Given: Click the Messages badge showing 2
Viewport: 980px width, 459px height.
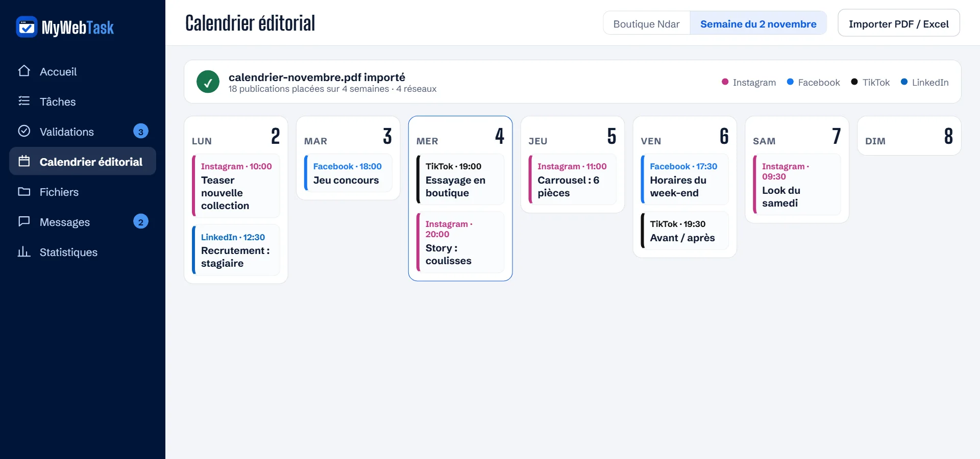Looking at the screenshot, I should click(x=141, y=222).
